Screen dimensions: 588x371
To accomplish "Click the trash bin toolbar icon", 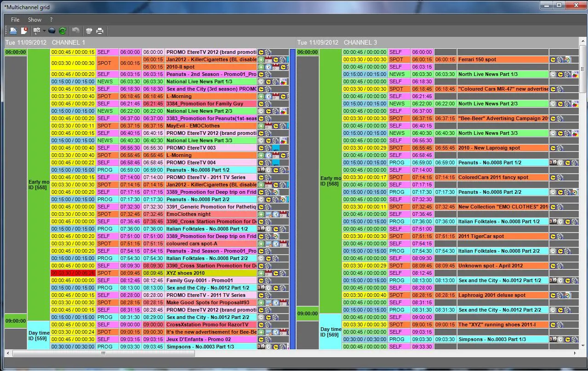I will [89, 31].
